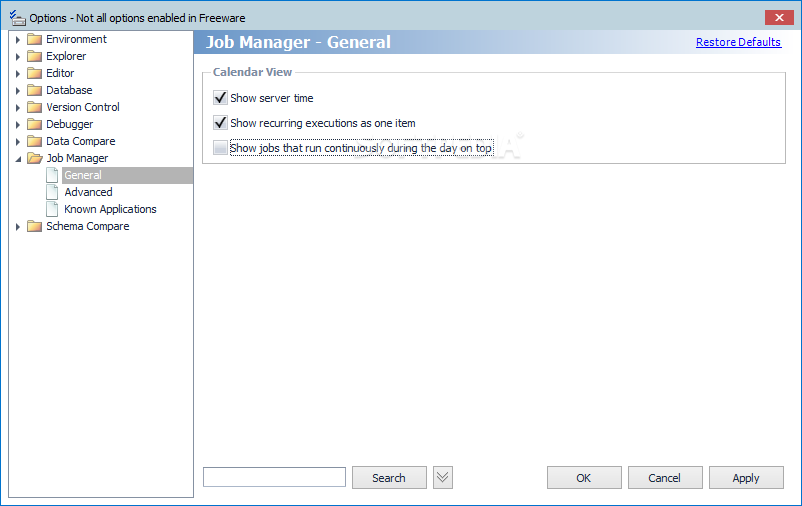Uncheck Show recurring executions as one item
802x506 pixels.
[220, 123]
